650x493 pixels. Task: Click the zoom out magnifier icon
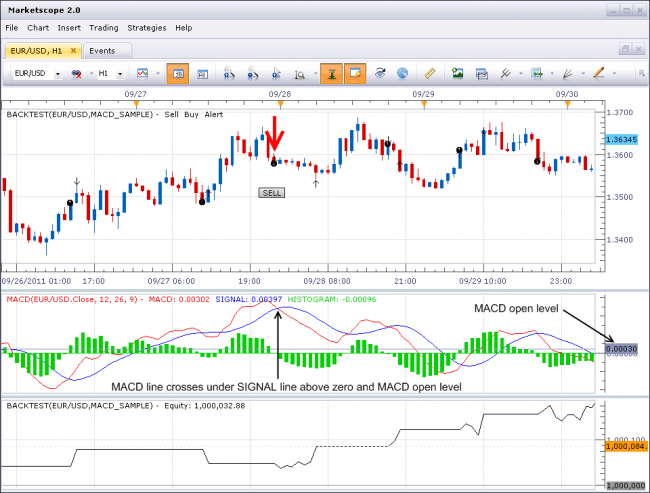tap(252, 74)
